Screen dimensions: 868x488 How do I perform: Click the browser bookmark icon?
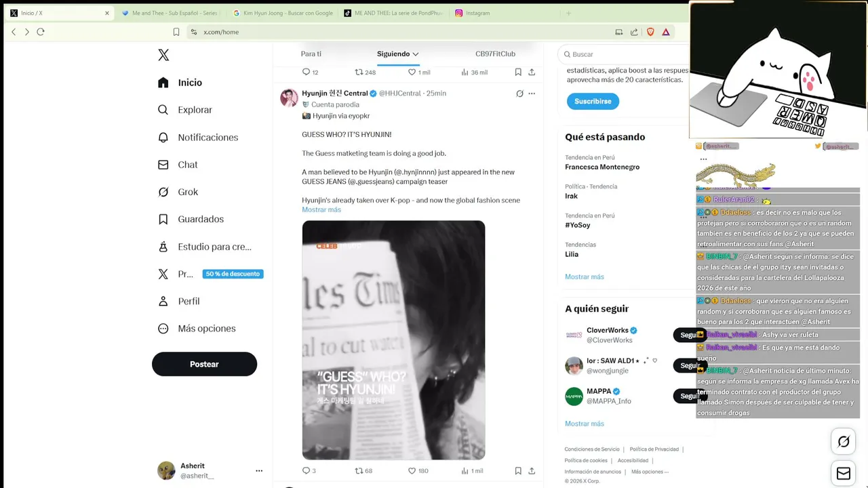[x=176, y=32]
